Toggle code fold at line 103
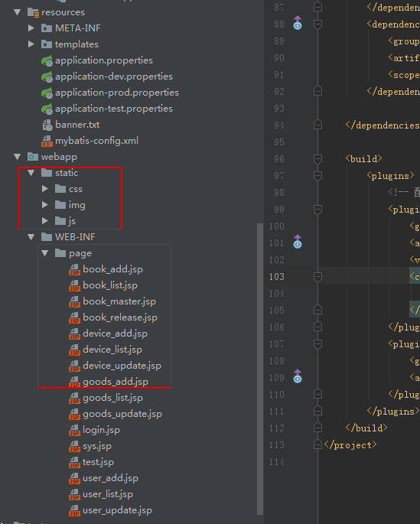 [x=317, y=277]
